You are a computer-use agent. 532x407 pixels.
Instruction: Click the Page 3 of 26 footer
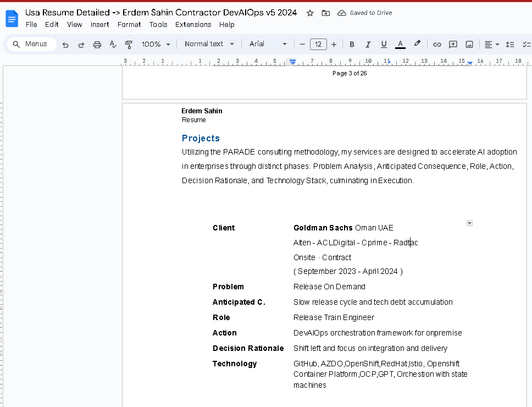[x=350, y=73]
